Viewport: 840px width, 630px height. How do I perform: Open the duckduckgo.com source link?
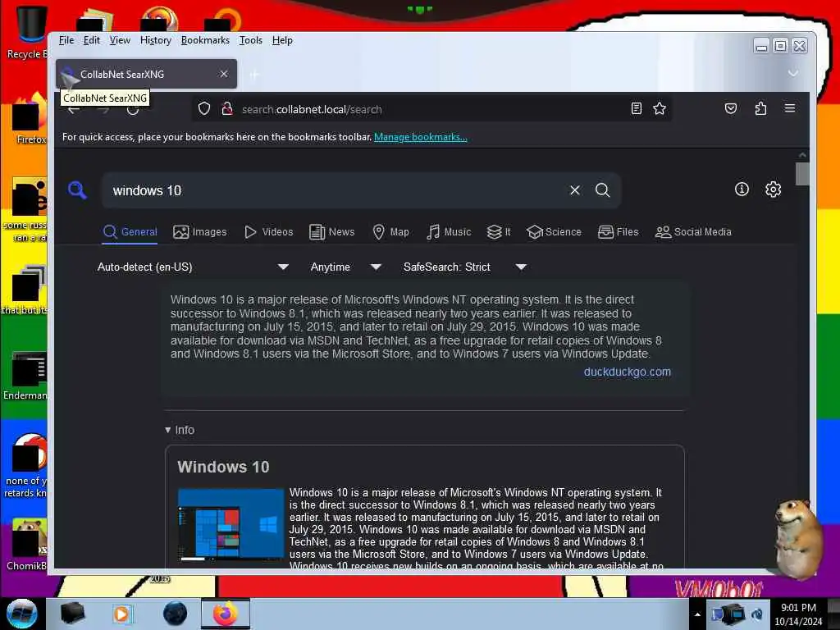(x=628, y=372)
